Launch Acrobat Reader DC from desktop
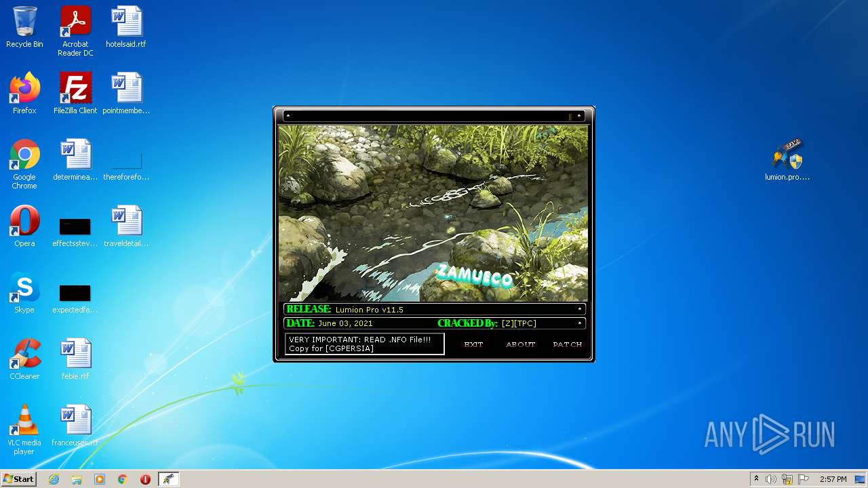 pos(75,31)
